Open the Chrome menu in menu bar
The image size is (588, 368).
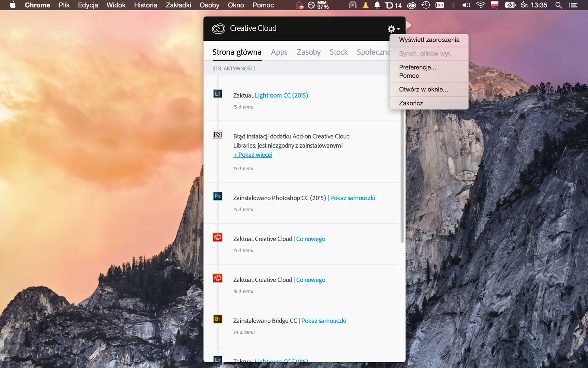(x=37, y=5)
